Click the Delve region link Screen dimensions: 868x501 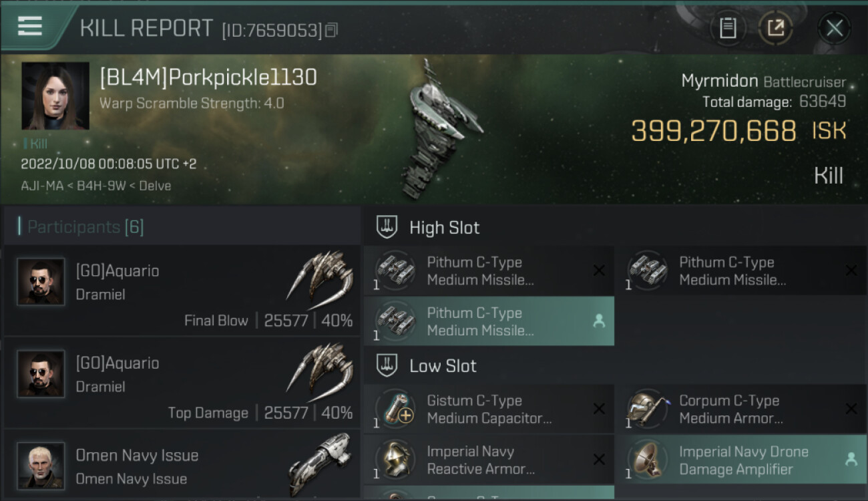(155, 186)
